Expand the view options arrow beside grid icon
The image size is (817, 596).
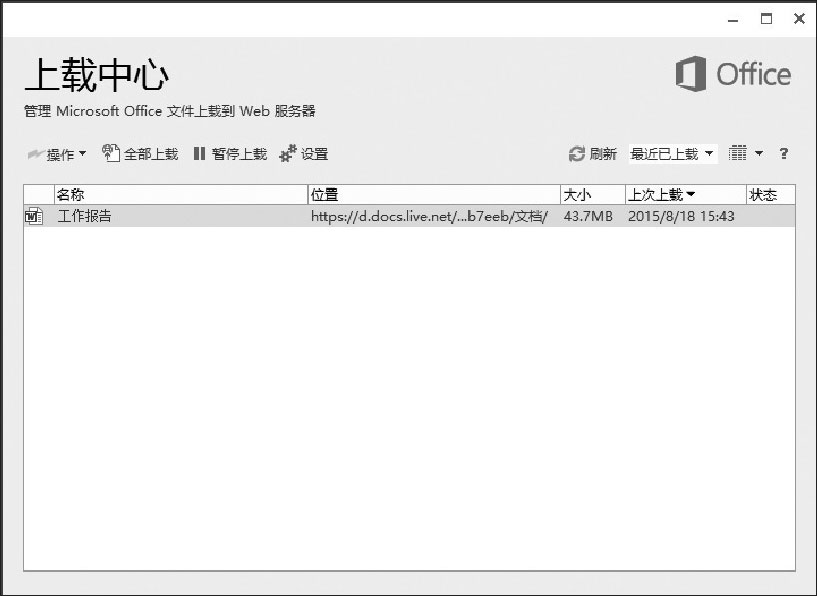click(759, 153)
